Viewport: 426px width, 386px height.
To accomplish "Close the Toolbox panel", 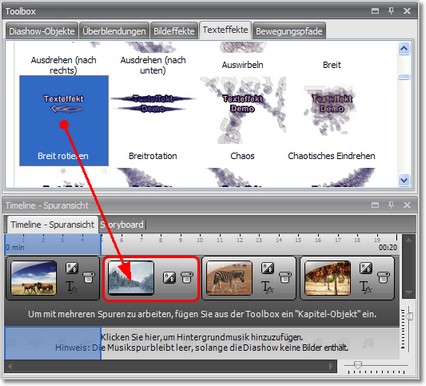I will pos(407,11).
